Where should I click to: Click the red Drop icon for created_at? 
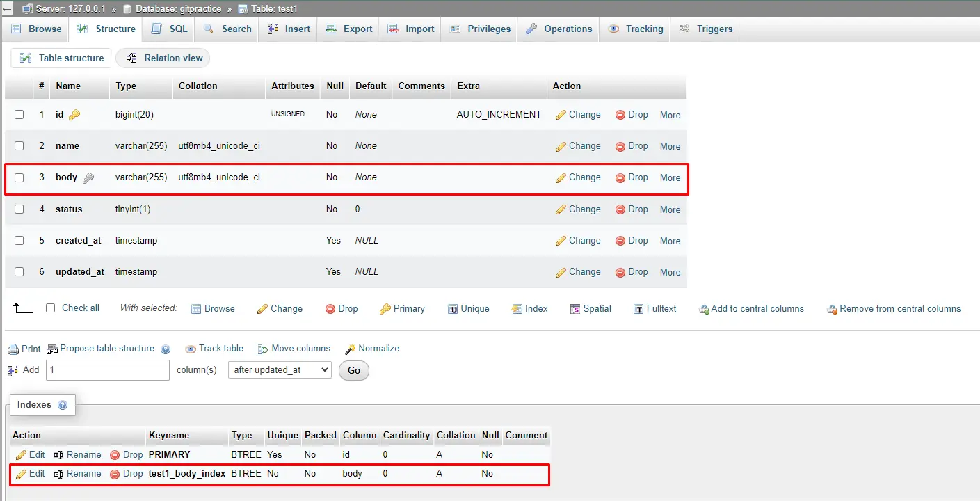point(620,241)
